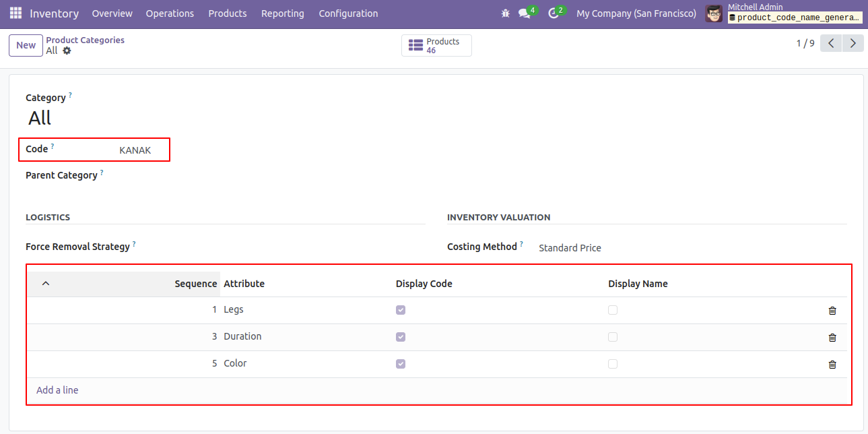Enable Display Name for Duration
The width and height of the screenshot is (868, 434).
[613, 337]
